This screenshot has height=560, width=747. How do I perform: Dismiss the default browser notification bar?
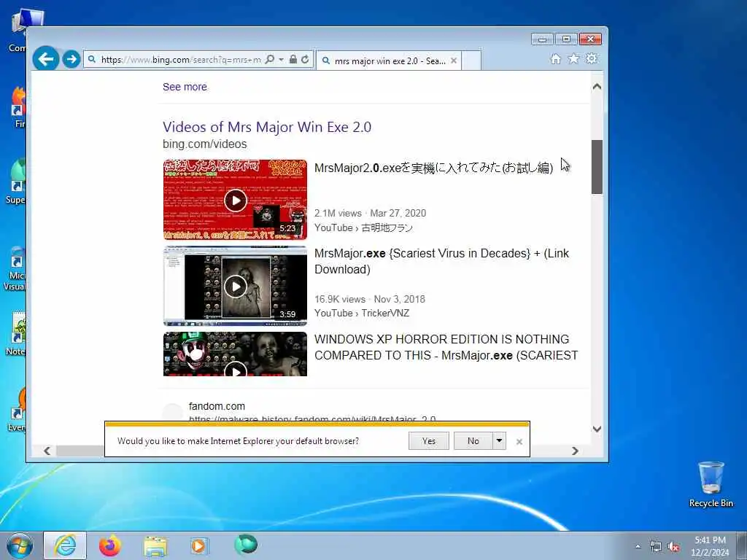pyautogui.click(x=519, y=442)
